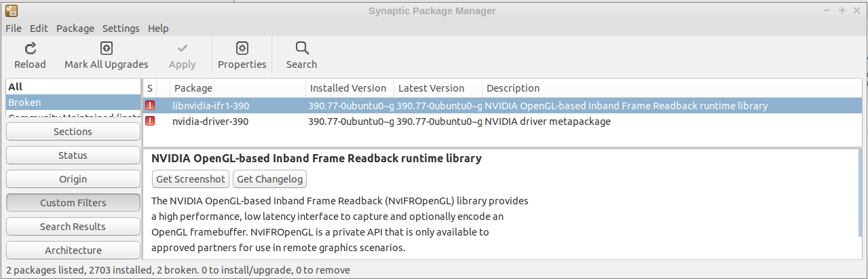Screen dimensions: 868x279
Task: Select the All filter entry
Action: (73, 87)
